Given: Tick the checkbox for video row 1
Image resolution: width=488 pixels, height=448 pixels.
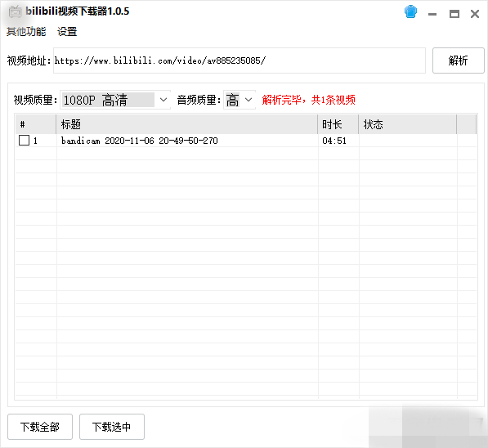Looking at the screenshot, I should [24, 141].
